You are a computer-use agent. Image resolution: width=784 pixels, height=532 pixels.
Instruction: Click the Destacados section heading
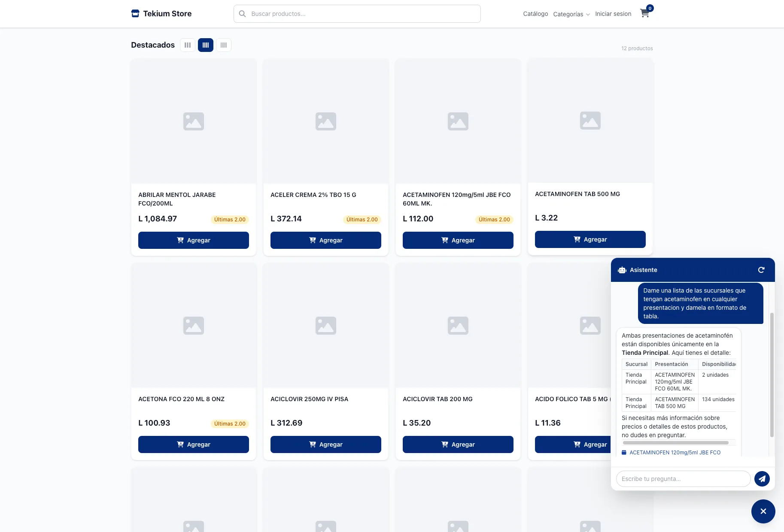click(153, 45)
